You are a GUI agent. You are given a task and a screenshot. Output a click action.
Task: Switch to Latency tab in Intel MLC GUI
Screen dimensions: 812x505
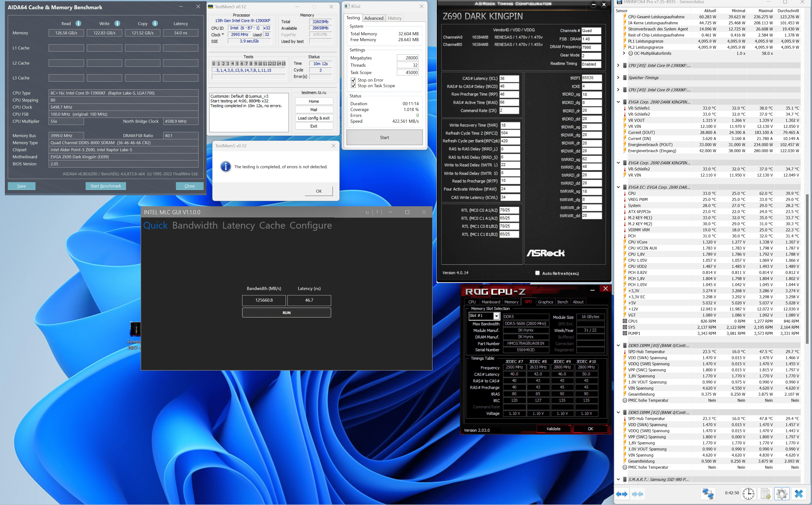tap(238, 225)
